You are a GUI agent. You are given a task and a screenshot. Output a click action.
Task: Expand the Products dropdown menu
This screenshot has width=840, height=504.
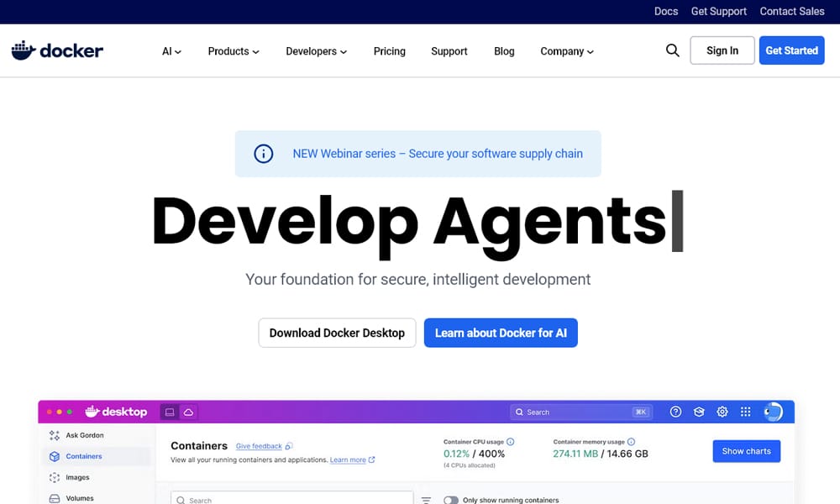coord(234,51)
